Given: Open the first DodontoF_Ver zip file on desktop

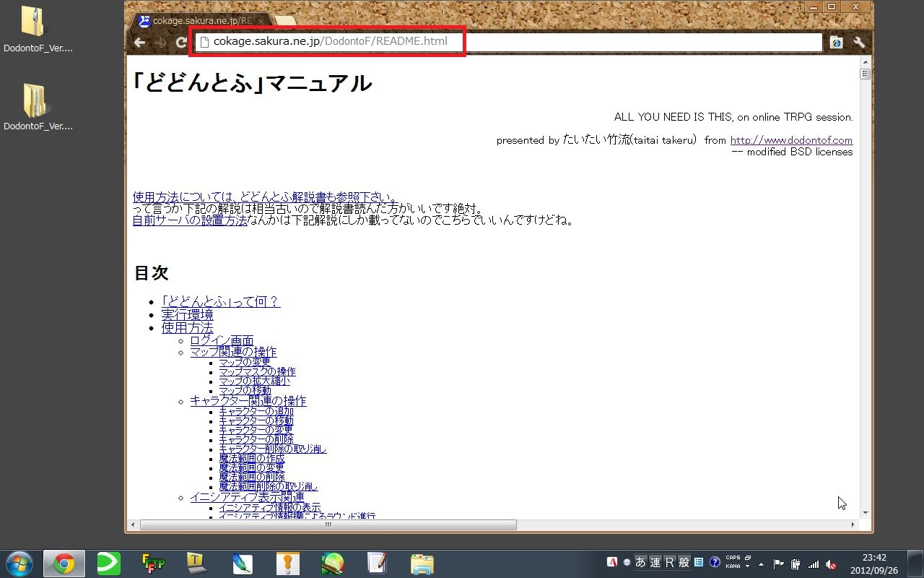Looking at the screenshot, I should tap(38, 30).
